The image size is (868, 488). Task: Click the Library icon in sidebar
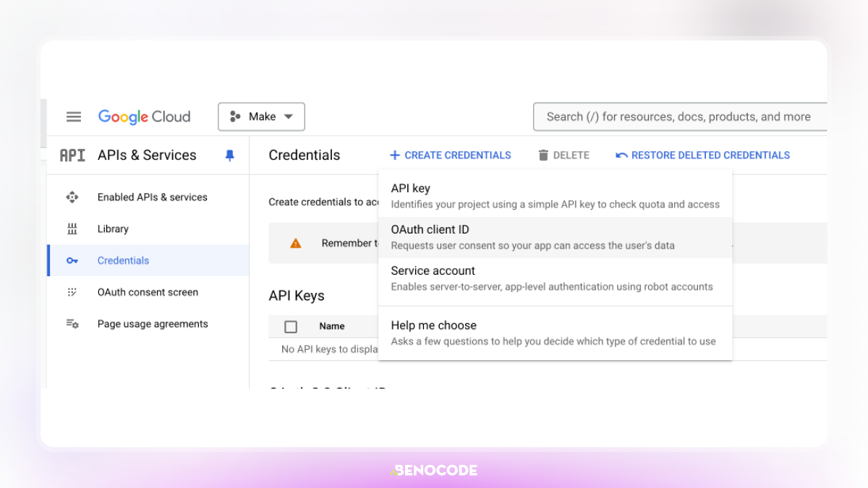pyautogui.click(x=72, y=228)
